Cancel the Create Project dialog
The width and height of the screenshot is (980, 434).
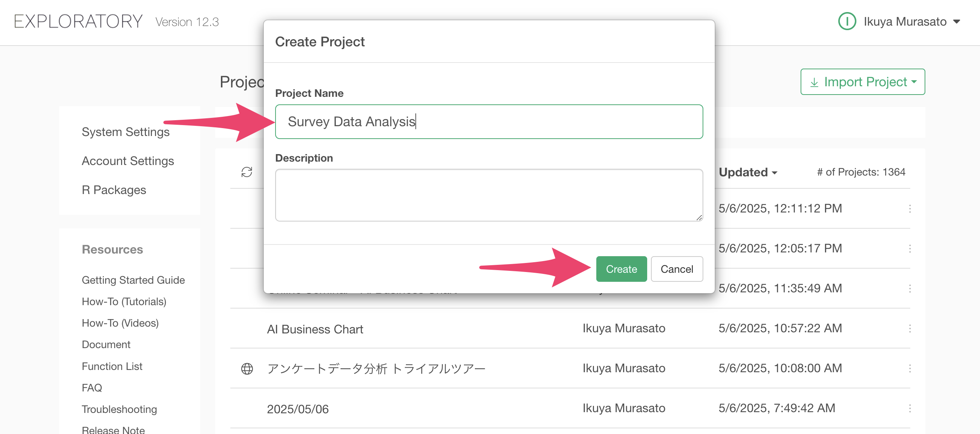[x=677, y=269]
